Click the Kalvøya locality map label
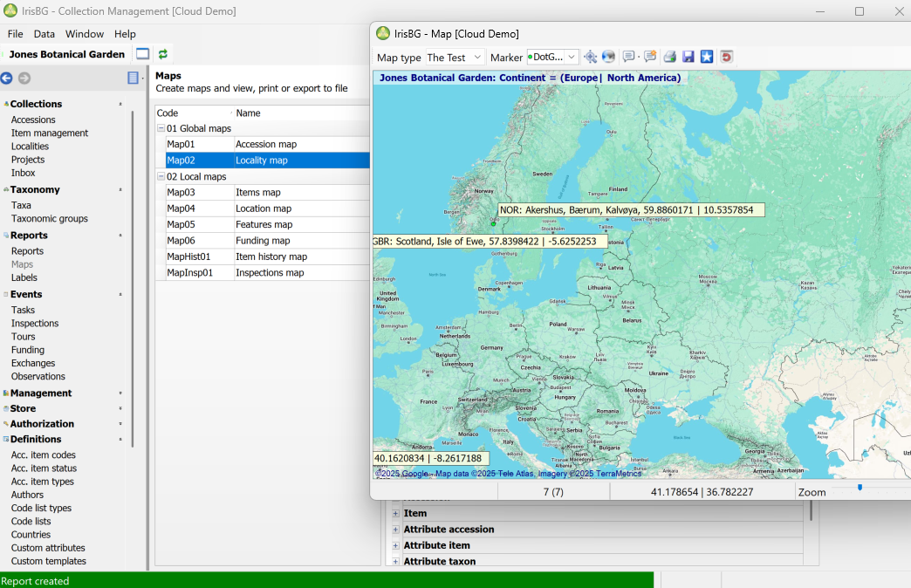 [632, 210]
